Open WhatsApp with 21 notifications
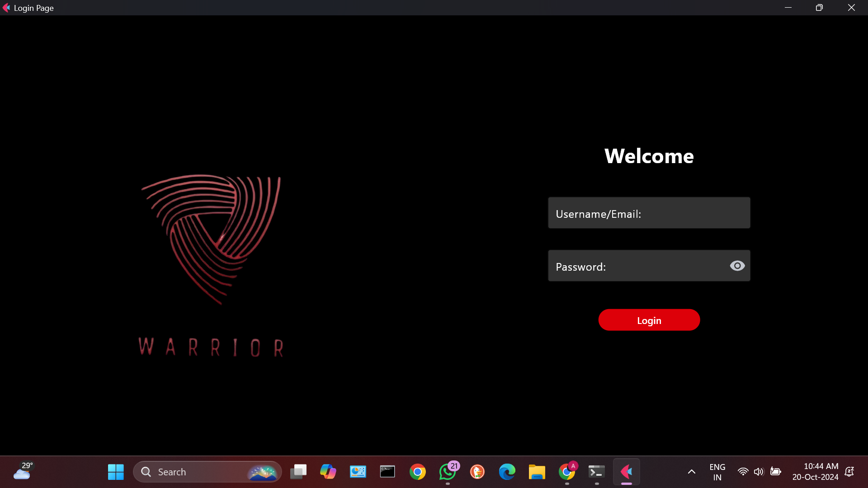 point(448,472)
